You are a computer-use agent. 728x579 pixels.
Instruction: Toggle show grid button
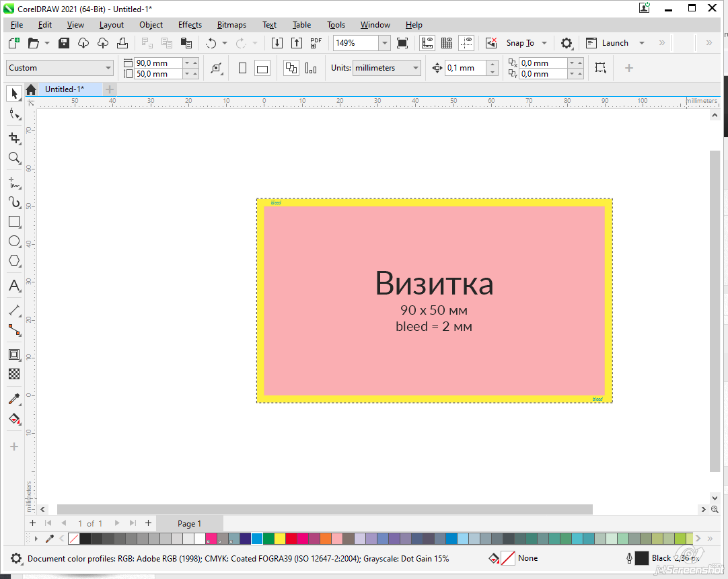click(446, 43)
